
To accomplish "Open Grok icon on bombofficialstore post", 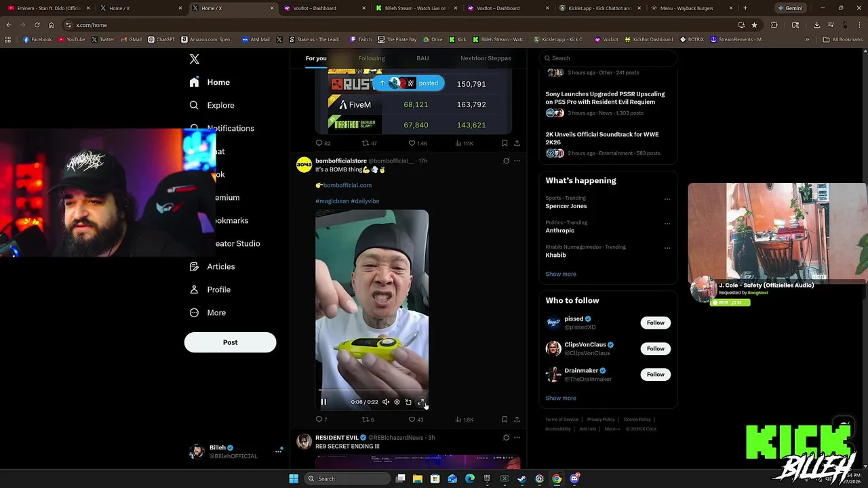I will (506, 161).
